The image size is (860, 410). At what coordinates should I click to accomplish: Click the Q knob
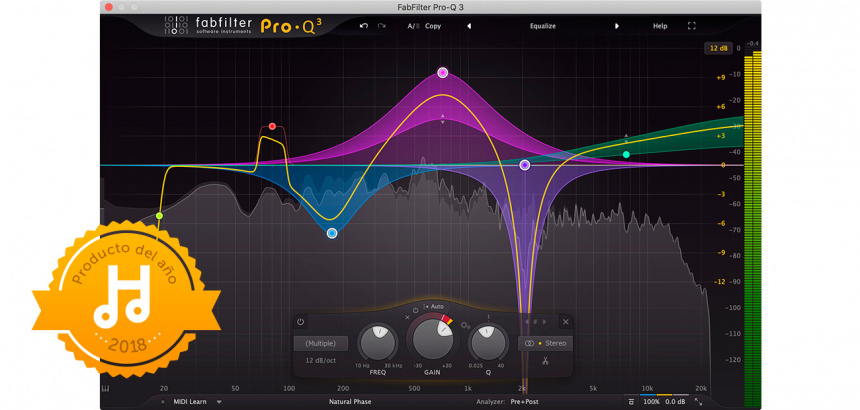489,343
